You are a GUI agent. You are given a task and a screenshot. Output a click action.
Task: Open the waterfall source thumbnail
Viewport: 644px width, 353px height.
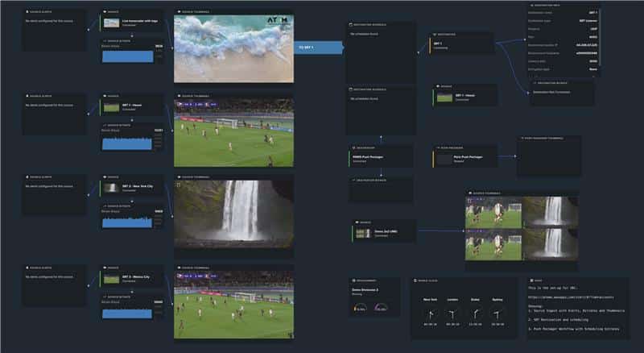pos(233,212)
